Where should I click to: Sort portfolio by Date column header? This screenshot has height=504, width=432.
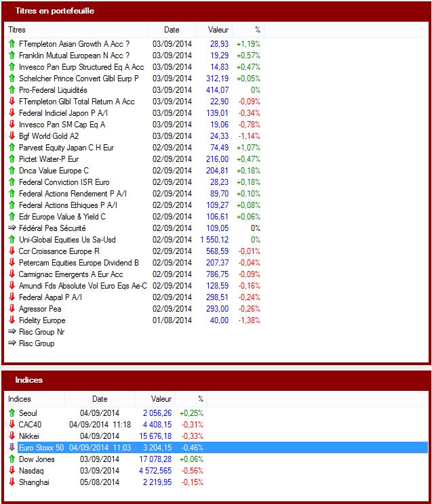click(x=172, y=30)
